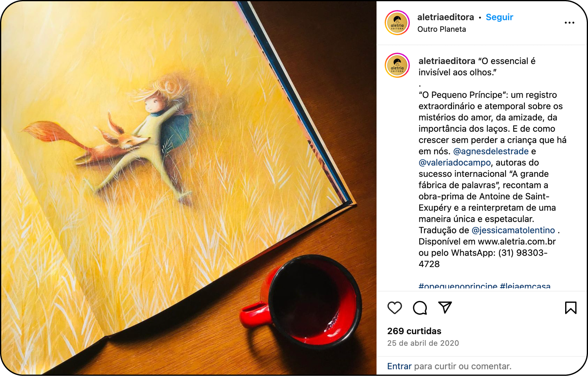This screenshot has width=588, height=376.
Task: Like the post with the heart icon
Action: tap(394, 307)
